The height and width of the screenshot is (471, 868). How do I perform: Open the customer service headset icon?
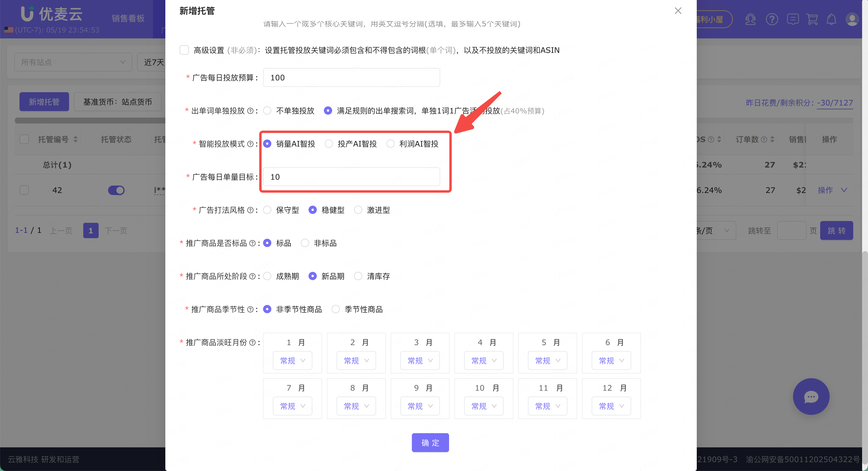[x=750, y=19]
